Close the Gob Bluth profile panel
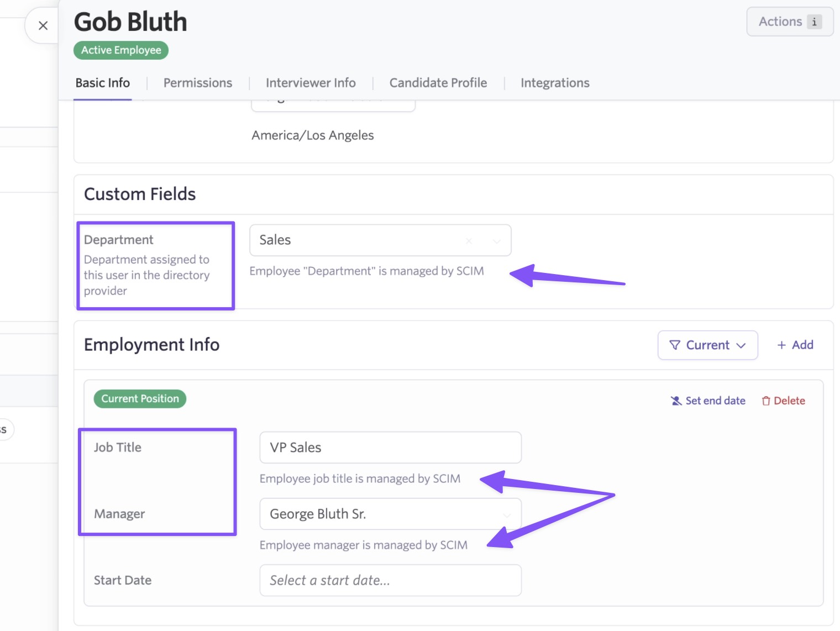This screenshot has height=631, width=840. tap(43, 25)
